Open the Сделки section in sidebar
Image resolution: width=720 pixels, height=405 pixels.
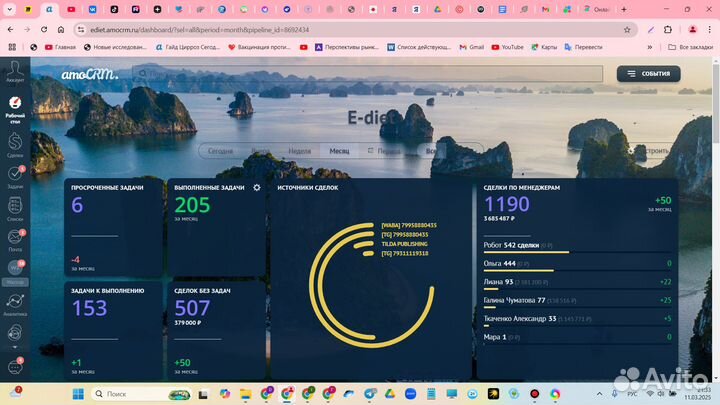tap(15, 143)
